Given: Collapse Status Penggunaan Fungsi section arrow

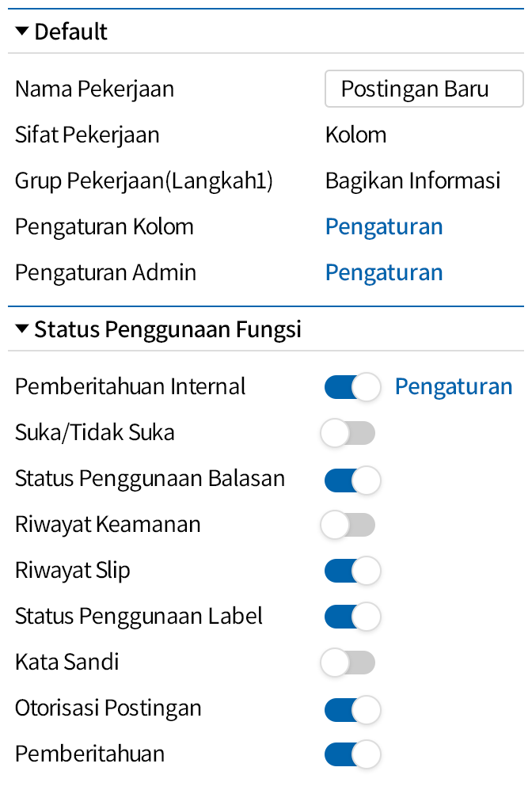Looking at the screenshot, I should (21, 329).
